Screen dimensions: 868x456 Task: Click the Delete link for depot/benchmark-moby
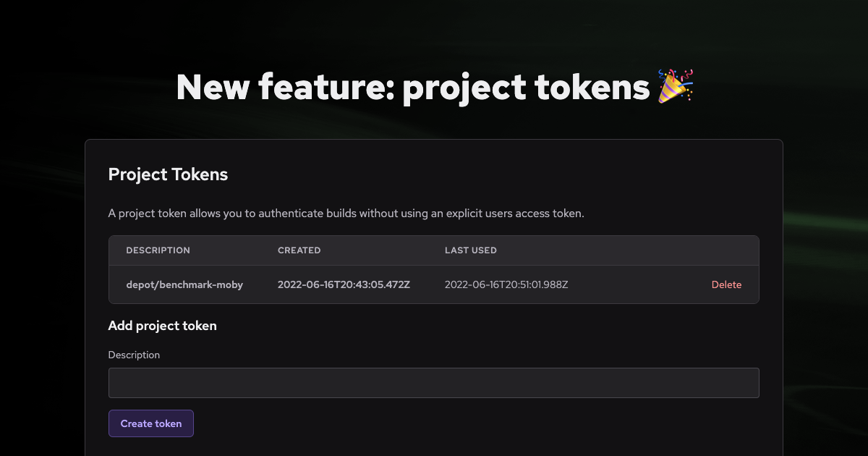(726, 284)
